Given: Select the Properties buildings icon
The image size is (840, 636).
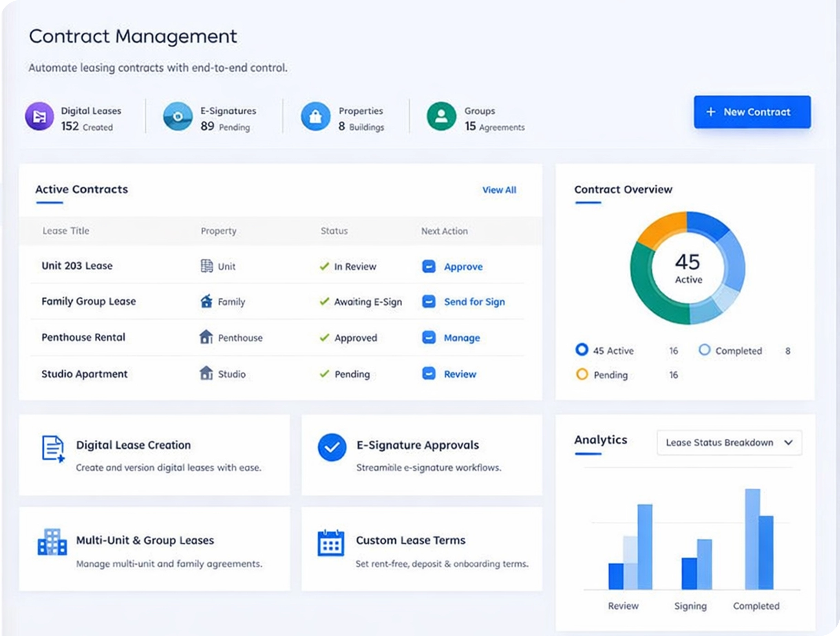Looking at the screenshot, I should 315,117.
